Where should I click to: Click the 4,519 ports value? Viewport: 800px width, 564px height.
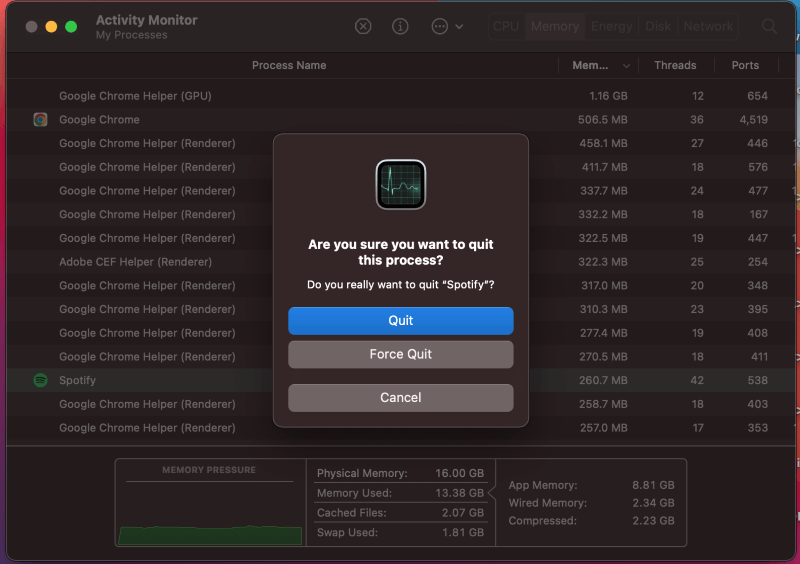tap(754, 119)
